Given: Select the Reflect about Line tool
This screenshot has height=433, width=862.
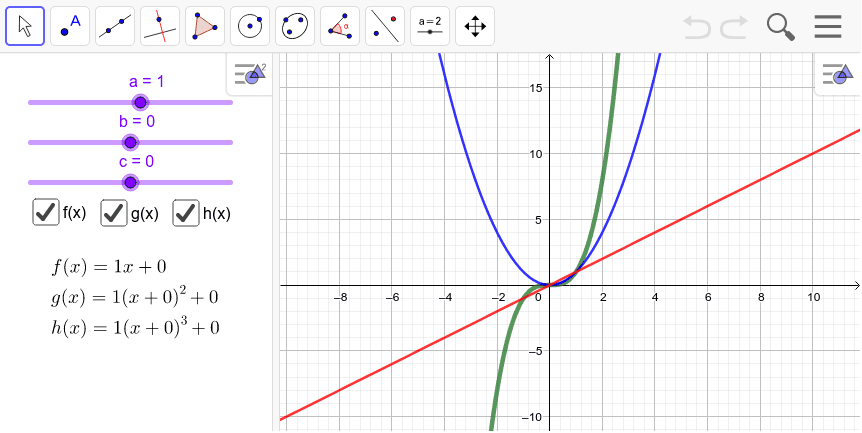Looking at the screenshot, I should point(385,26).
